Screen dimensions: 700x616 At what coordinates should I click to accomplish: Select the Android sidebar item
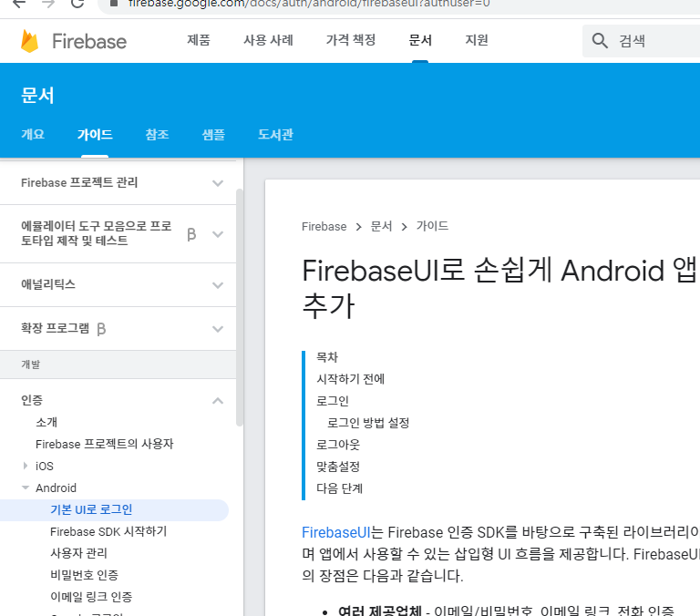coord(56,488)
